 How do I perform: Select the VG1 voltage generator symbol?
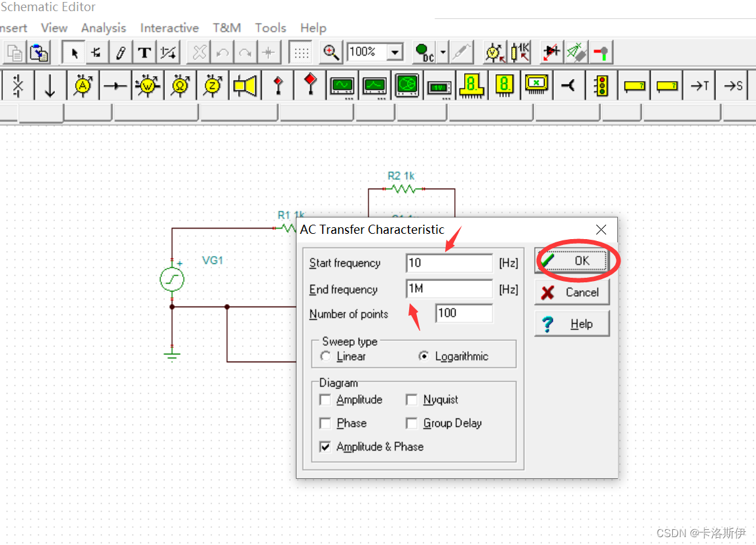172,279
